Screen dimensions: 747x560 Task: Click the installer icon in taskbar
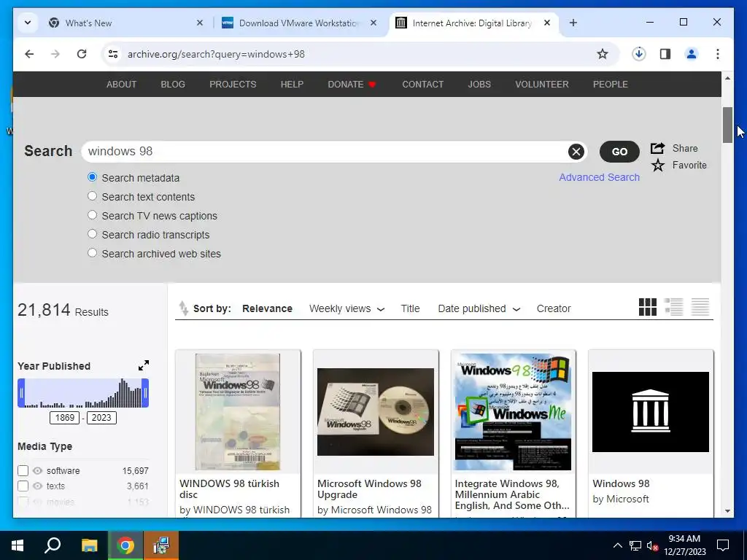pyautogui.click(x=161, y=545)
